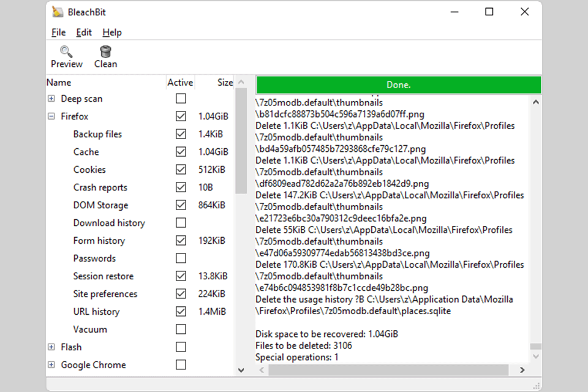This screenshot has height=392, width=588.
Task: Click the 'Disk space to be recovered: 1.04GiB' line
Action: click(x=326, y=334)
